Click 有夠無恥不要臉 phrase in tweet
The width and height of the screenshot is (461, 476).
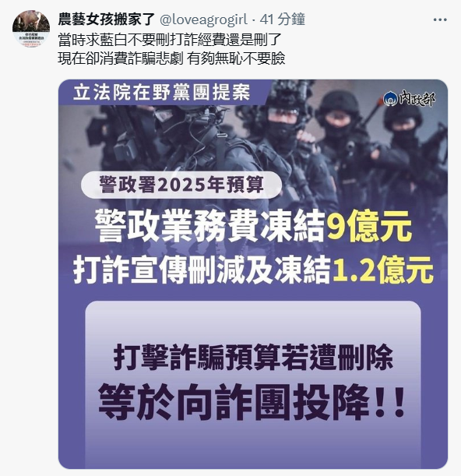235,58
